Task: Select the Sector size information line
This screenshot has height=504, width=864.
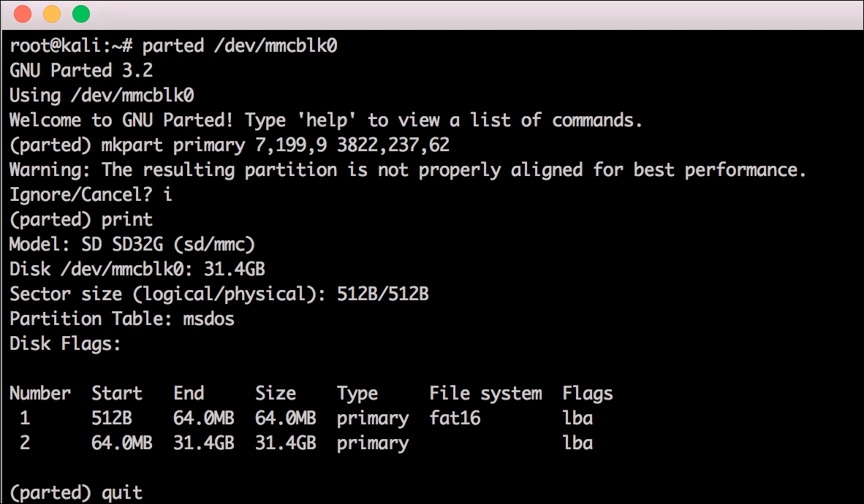Action: point(219,294)
